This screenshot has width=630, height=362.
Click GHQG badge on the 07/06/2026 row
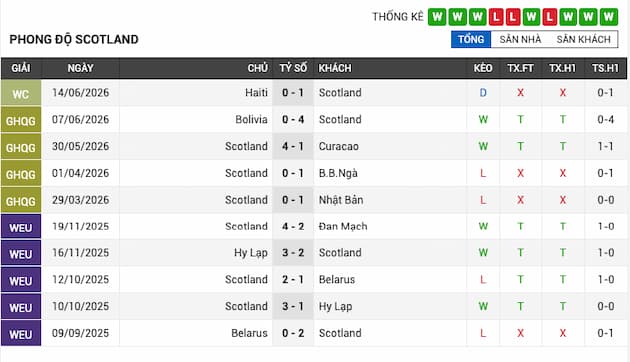(x=21, y=120)
